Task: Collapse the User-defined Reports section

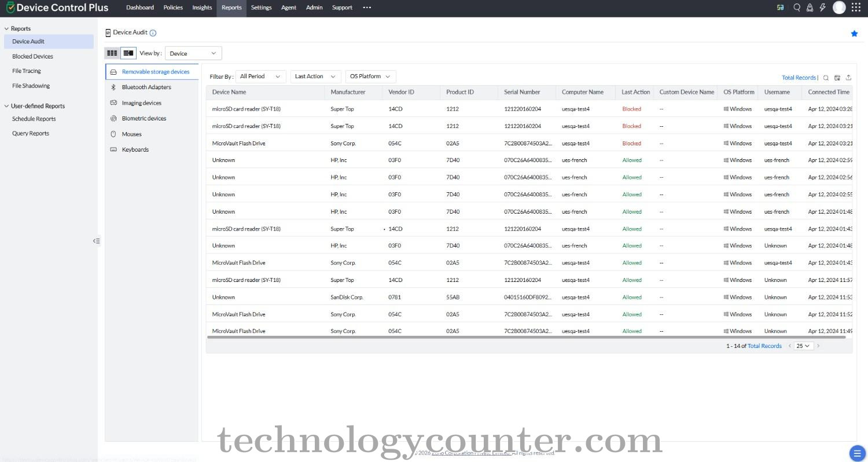Action: click(6, 106)
